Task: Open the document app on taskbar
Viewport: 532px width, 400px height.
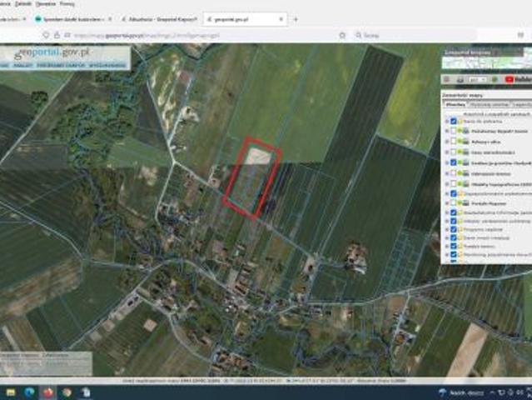Action: pyautogui.click(x=86, y=392)
